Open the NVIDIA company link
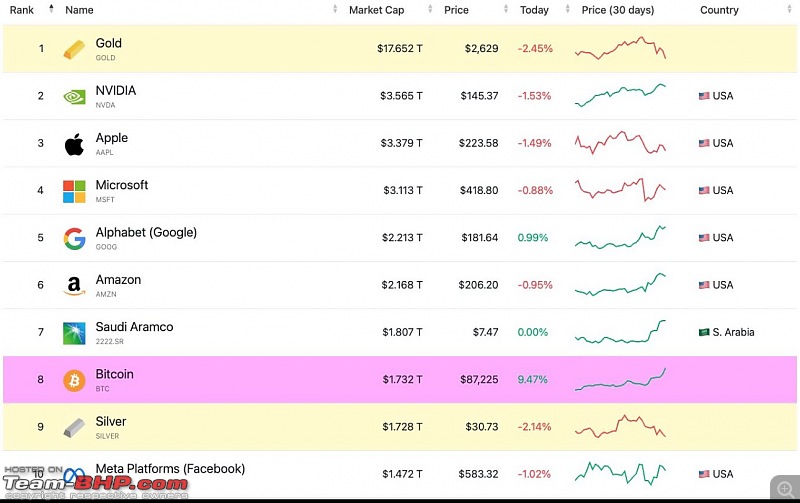 [x=116, y=91]
